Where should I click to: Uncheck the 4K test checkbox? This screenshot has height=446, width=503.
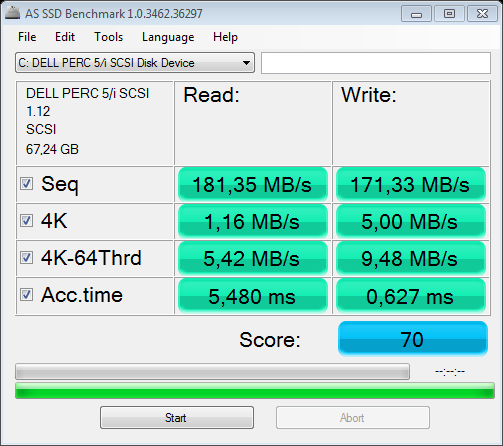pyautogui.click(x=26, y=221)
